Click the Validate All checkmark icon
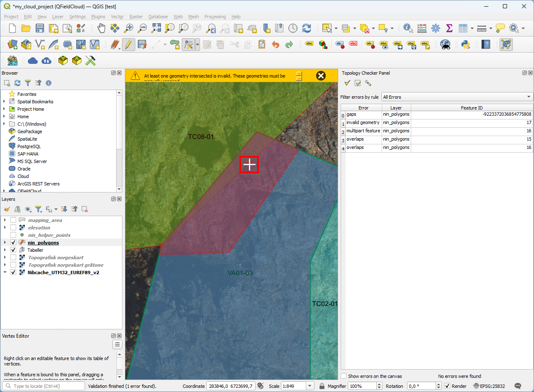 [x=347, y=83]
